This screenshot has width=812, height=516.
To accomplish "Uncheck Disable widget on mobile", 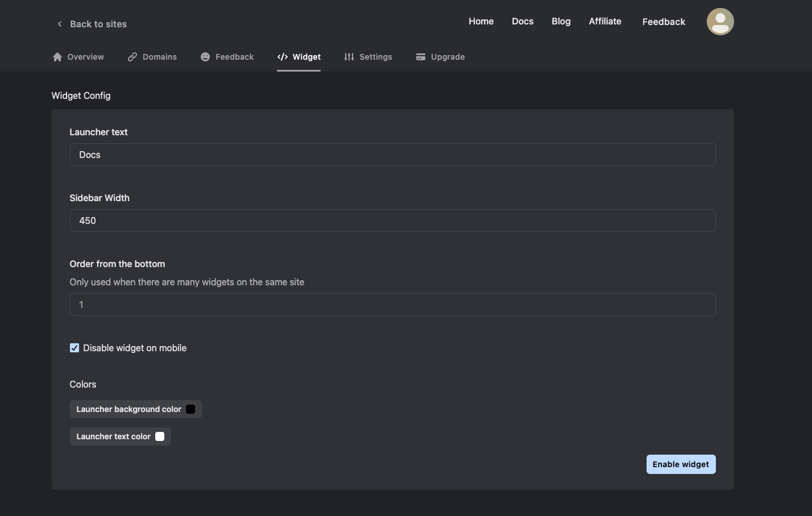I will click(74, 347).
